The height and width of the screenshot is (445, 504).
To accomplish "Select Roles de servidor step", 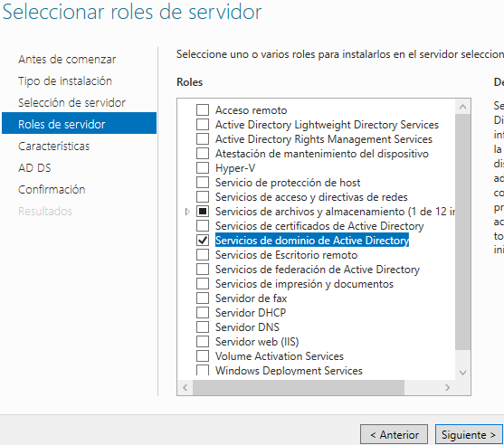I will [79, 123].
